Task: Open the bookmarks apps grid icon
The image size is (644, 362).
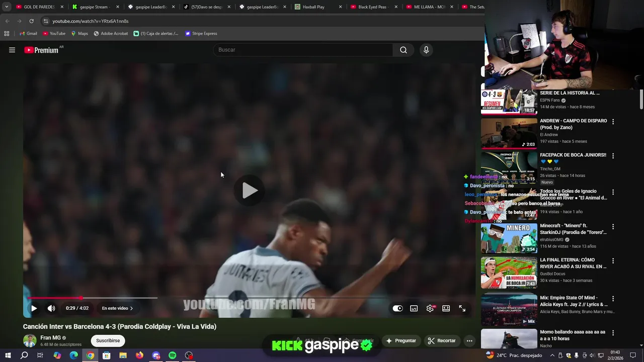Action: click(7, 34)
